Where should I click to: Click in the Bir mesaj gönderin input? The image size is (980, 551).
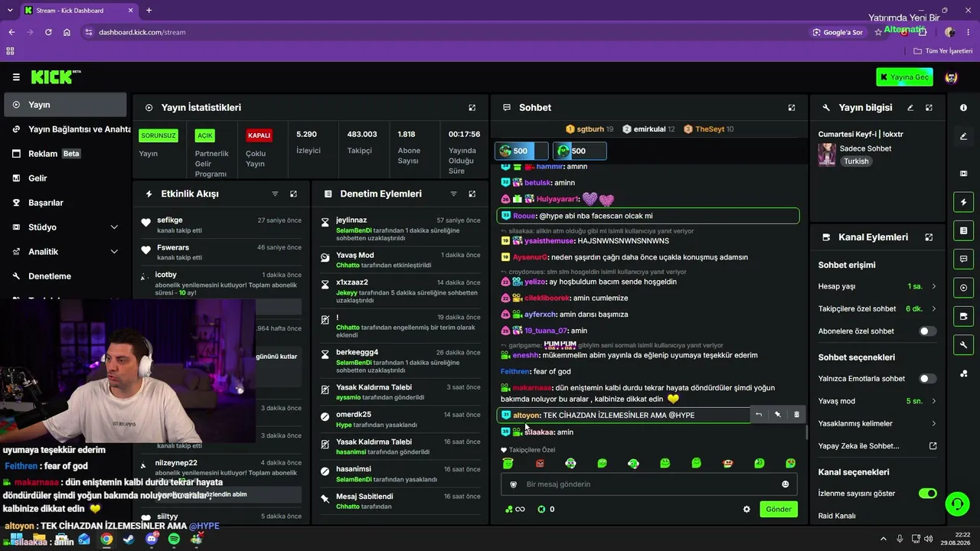[649, 484]
